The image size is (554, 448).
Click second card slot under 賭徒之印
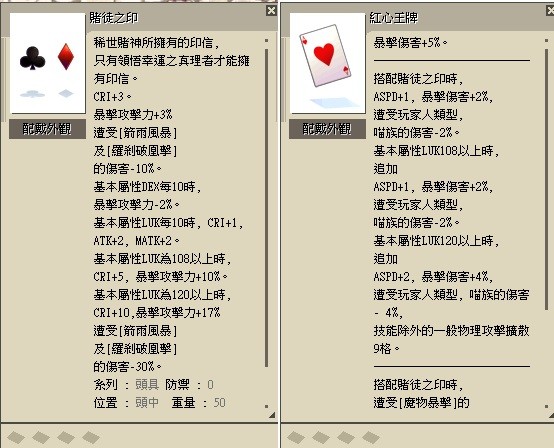point(41,437)
